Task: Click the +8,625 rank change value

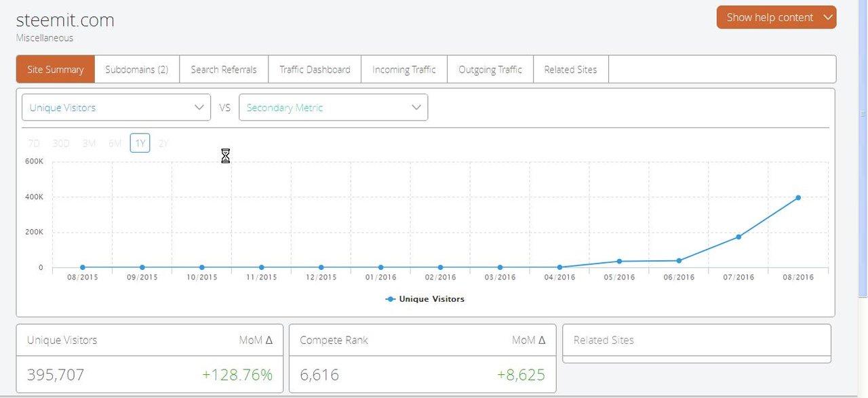Action: (521, 374)
